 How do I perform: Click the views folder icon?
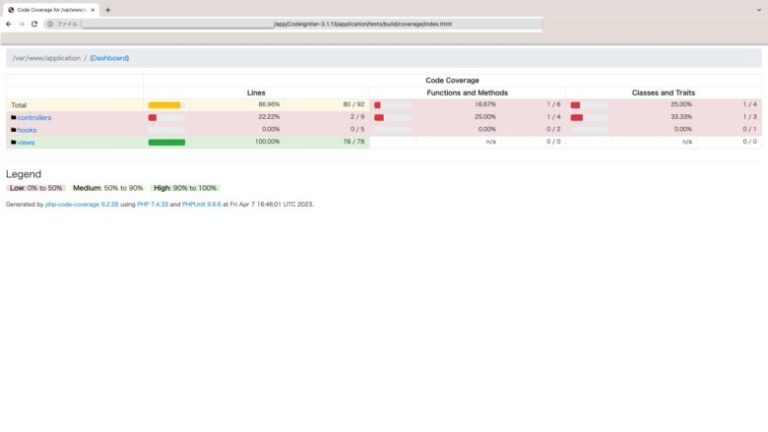tap(13, 142)
